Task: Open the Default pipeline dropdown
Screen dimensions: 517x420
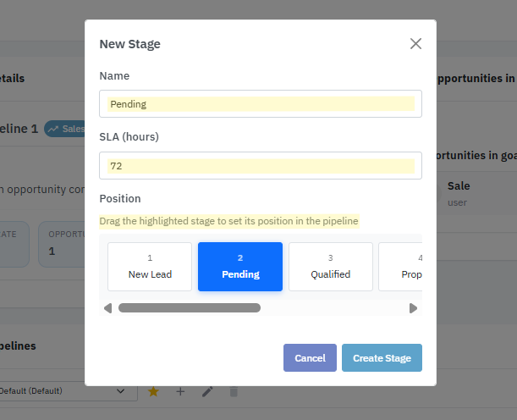Action: coord(63,391)
